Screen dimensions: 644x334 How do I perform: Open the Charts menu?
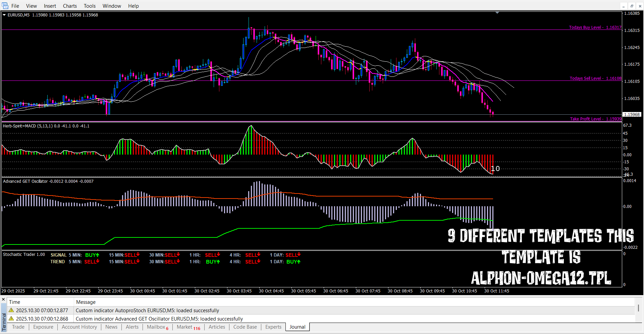tap(70, 6)
